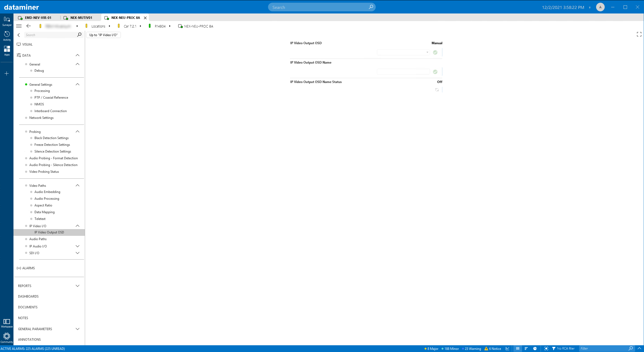Confirm the IP Video Output OSD Name value
Image resolution: width=644 pixels, height=352 pixels.
[435, 72]
